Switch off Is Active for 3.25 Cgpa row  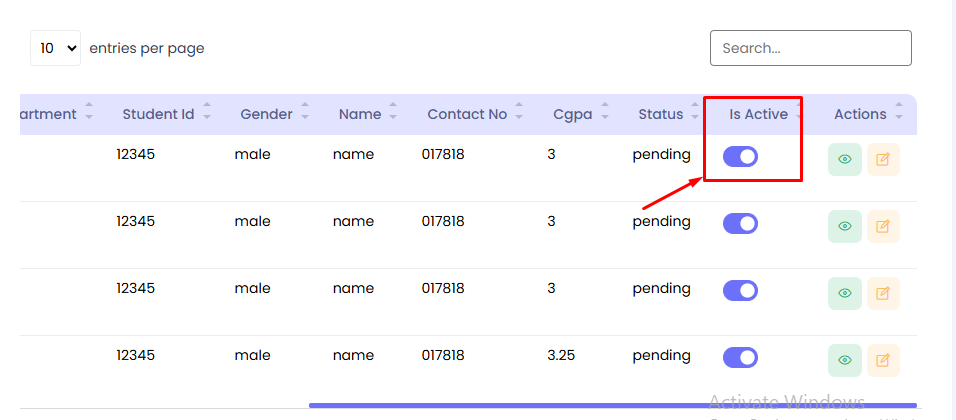click(x=740, y=357)
